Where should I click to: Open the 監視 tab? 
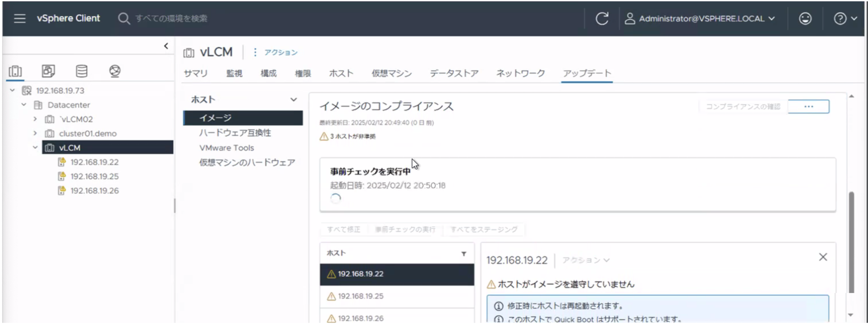click(234, 74)
